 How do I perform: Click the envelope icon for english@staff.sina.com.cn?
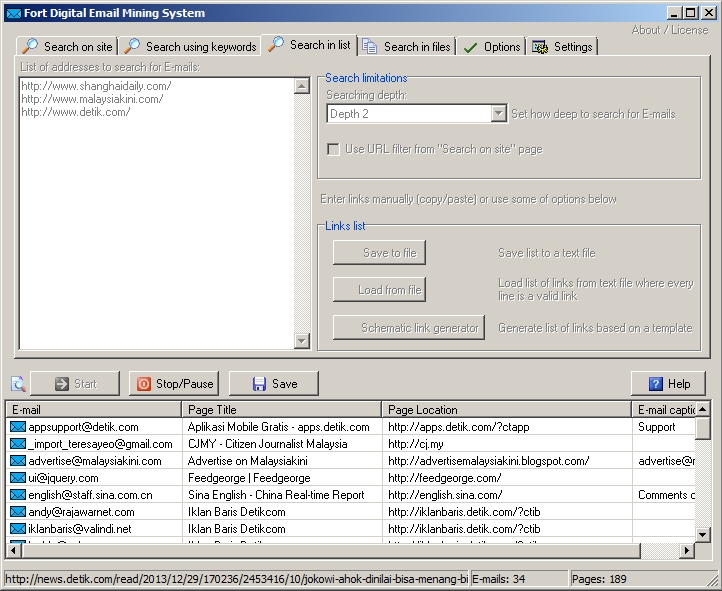(x=17, y=495)
